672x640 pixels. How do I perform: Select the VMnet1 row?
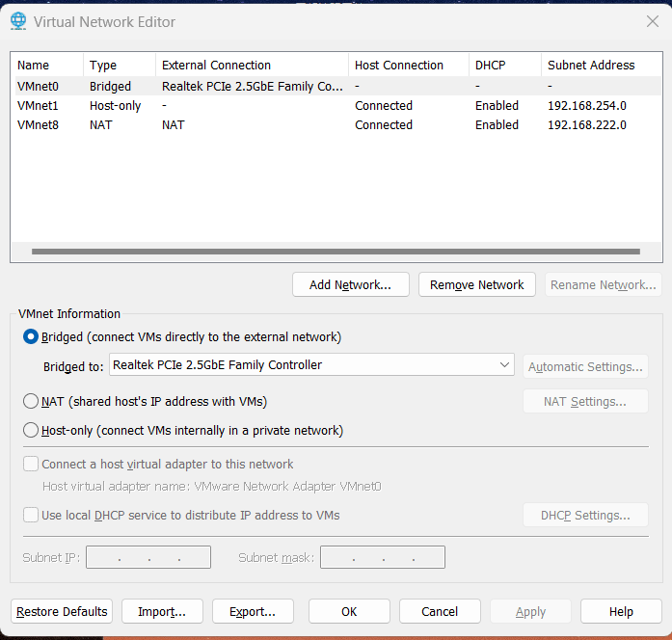point(338,105)
